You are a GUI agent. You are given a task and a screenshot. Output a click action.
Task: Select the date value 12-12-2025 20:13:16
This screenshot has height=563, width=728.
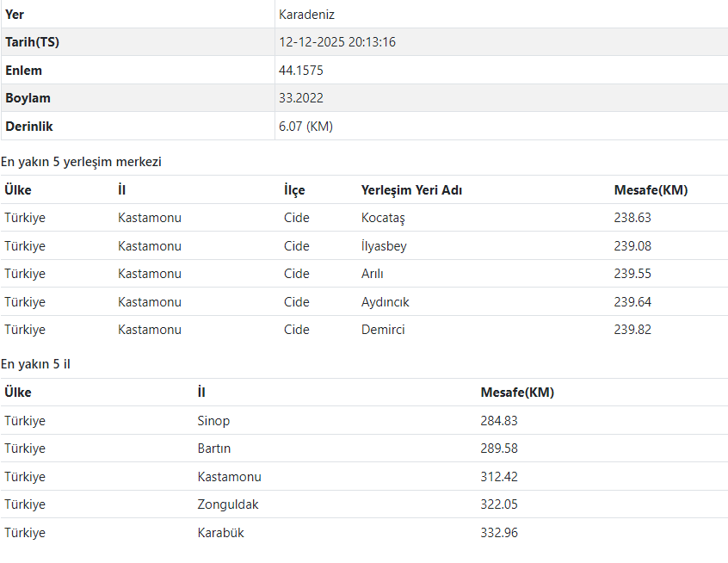click(336, 42)
